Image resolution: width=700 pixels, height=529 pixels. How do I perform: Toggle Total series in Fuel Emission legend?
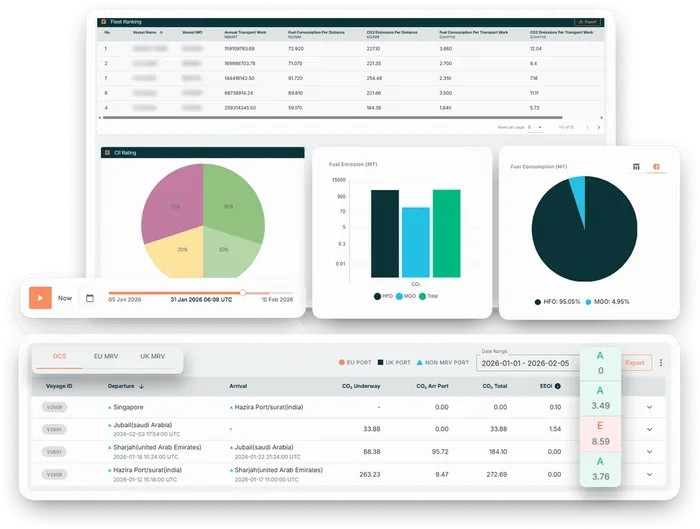429,296
